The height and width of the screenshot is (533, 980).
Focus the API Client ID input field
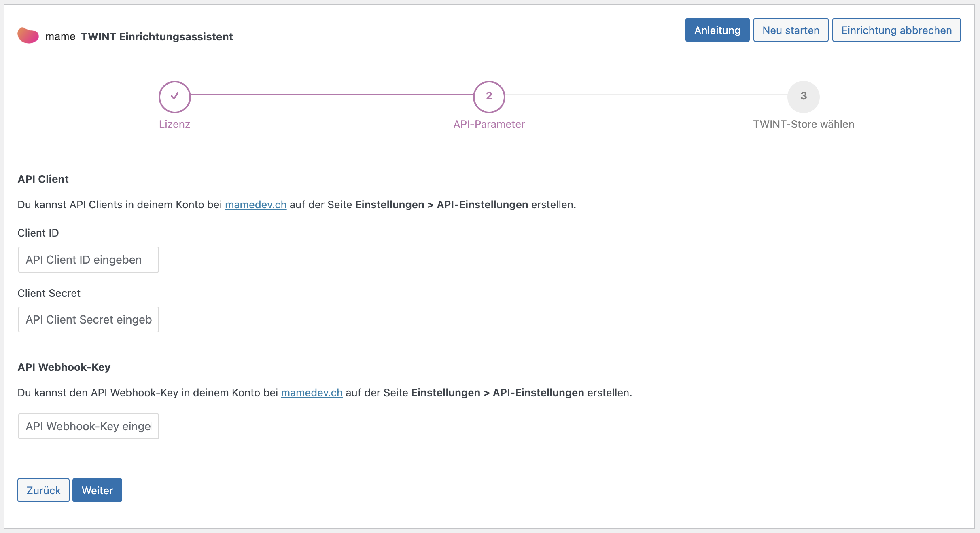[x=88, y=260]
